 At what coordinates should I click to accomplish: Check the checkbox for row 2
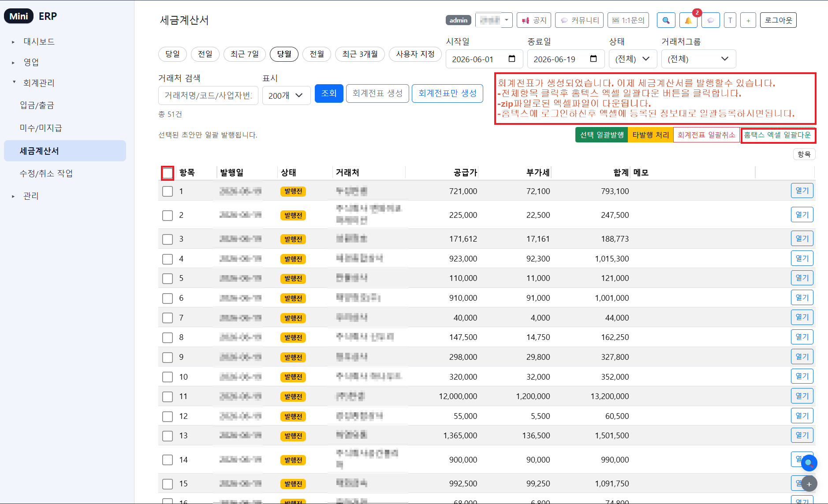(x=168, y=215)
